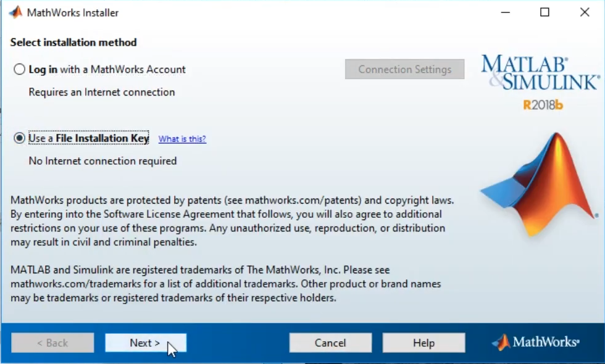Select the Log in radio button
Viewport: 605px width, 364px height.
pos(20,70)
